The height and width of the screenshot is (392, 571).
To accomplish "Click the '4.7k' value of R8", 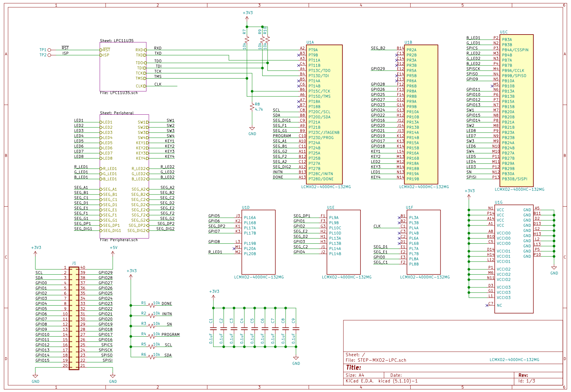I will 259,109.
